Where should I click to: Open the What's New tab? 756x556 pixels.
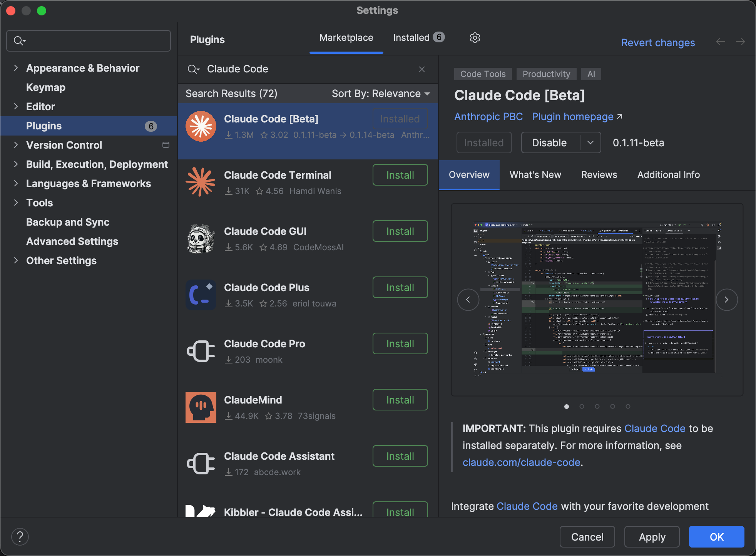click(x=535, y=175)
